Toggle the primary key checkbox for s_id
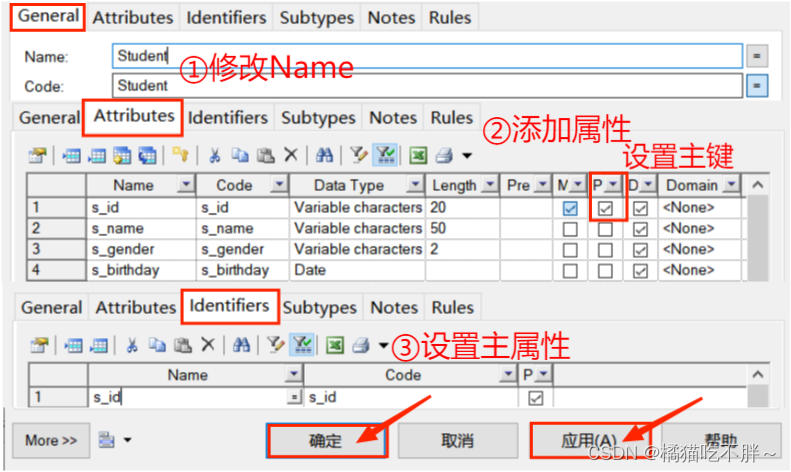The image size is (791, 472). click(605, 208)
